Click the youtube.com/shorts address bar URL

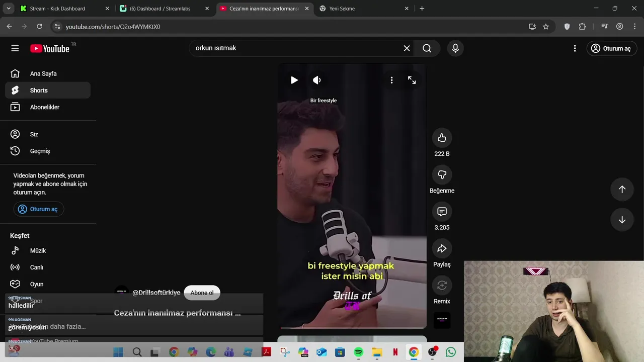113,27
